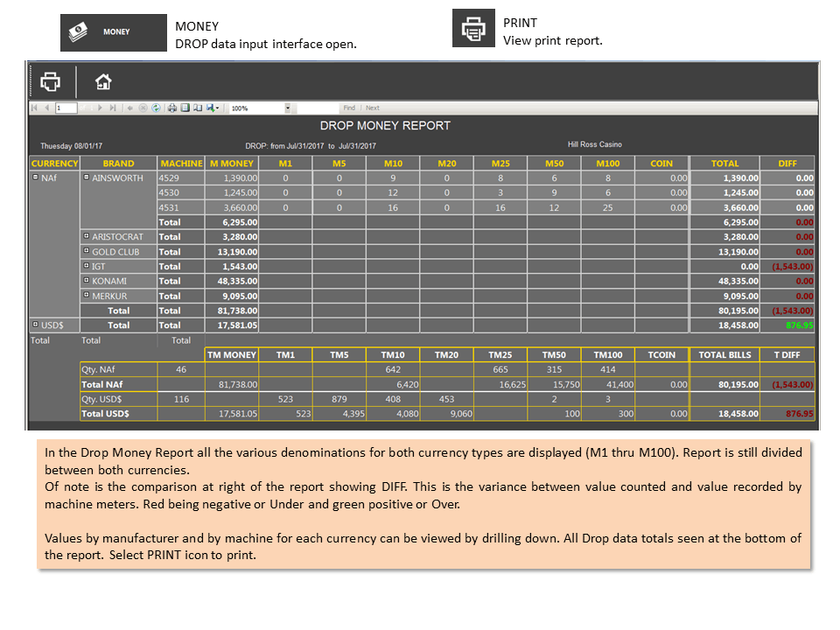Image resolution: width=840 pixels, height=630 pixels.
Task: Toggle print layout view icon
Action: point(185,108)
